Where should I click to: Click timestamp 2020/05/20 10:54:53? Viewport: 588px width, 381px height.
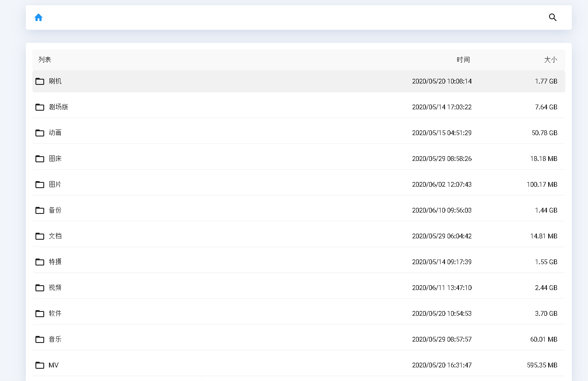(442, 314)
